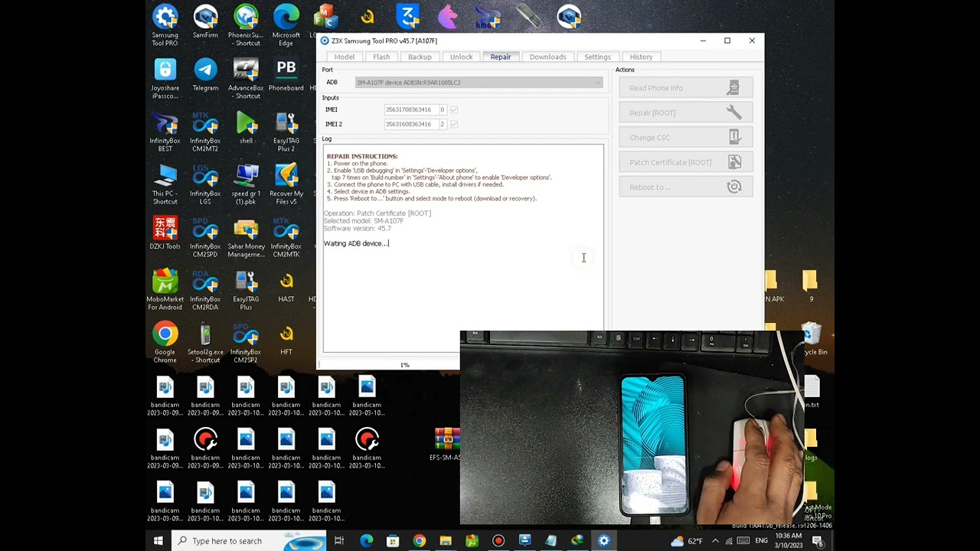The image size is (980, 551).
Task: Click Change CSC button
Action: (x=685, y=138)
